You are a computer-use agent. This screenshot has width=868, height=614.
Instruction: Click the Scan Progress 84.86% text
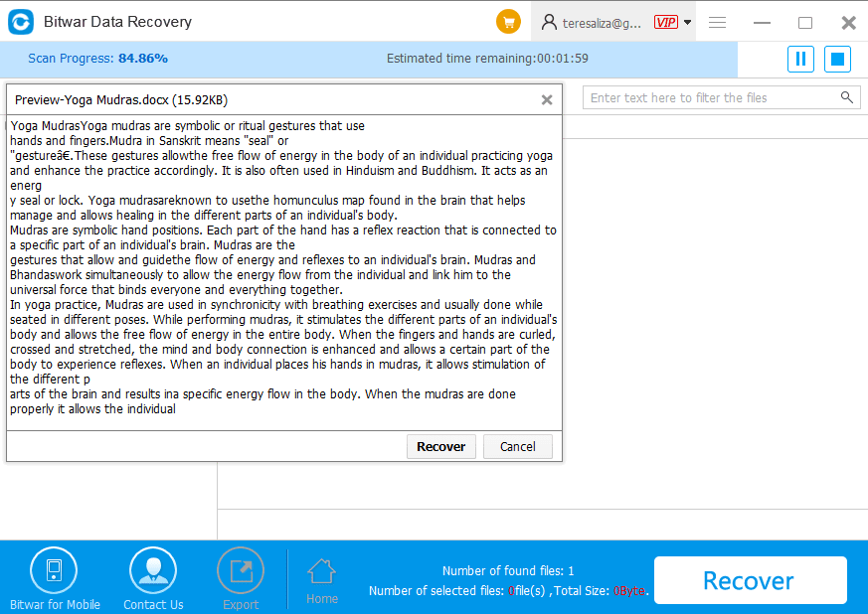(x=98, y=58)
